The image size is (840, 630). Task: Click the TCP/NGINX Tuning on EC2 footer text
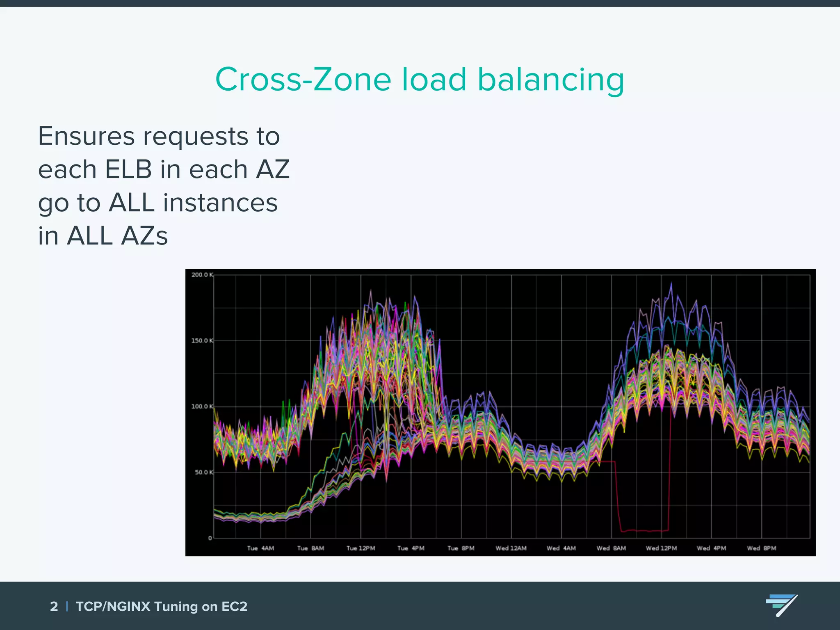tap(162, 606)
